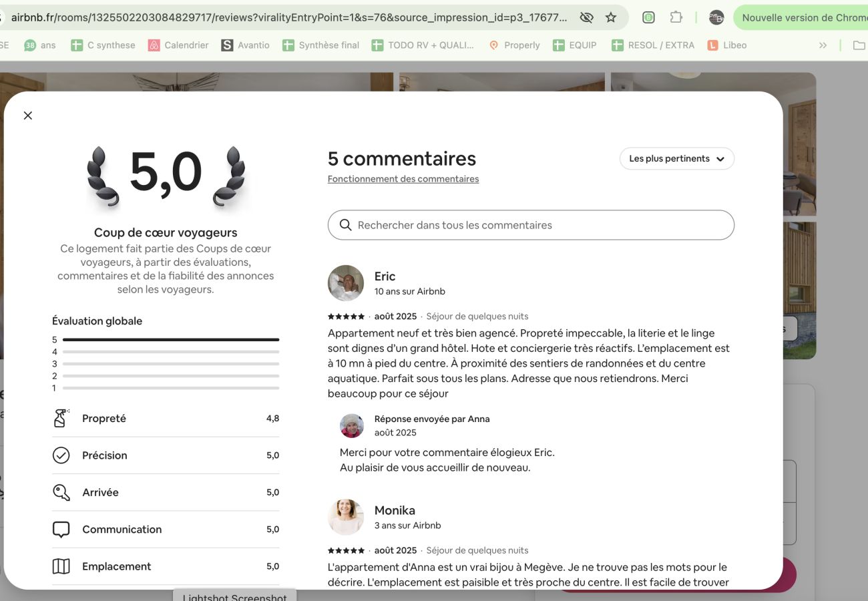Open the Libeo bookmark
Image resolution: width=868 pixels, height=601 pixels.
pos(726,45)
